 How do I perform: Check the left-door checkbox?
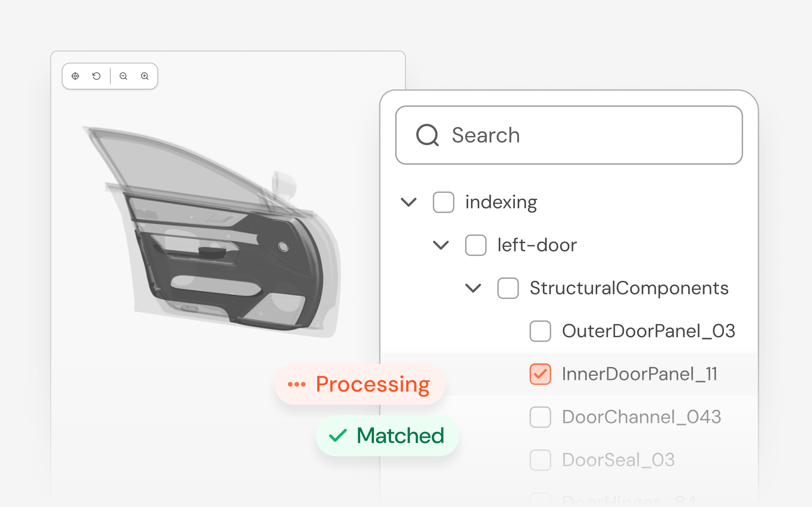pyautogui.click(x=475, y=245)
